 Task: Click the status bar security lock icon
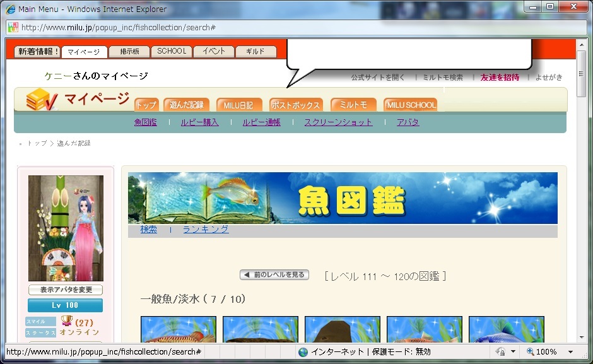500,352
